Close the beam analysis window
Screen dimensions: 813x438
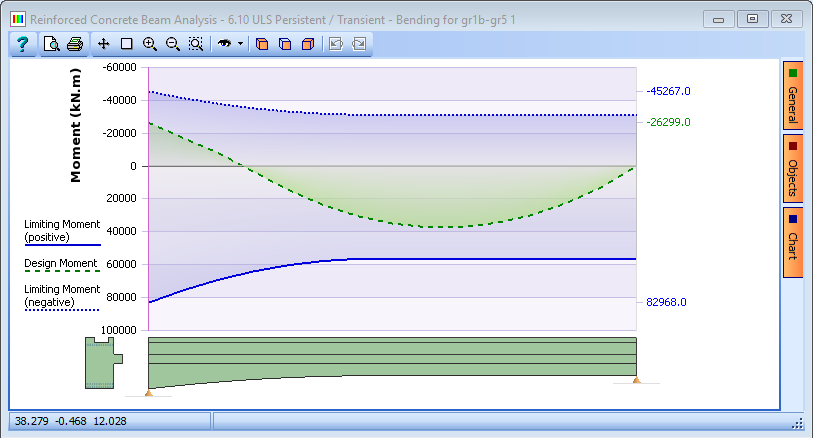[787, 19]
